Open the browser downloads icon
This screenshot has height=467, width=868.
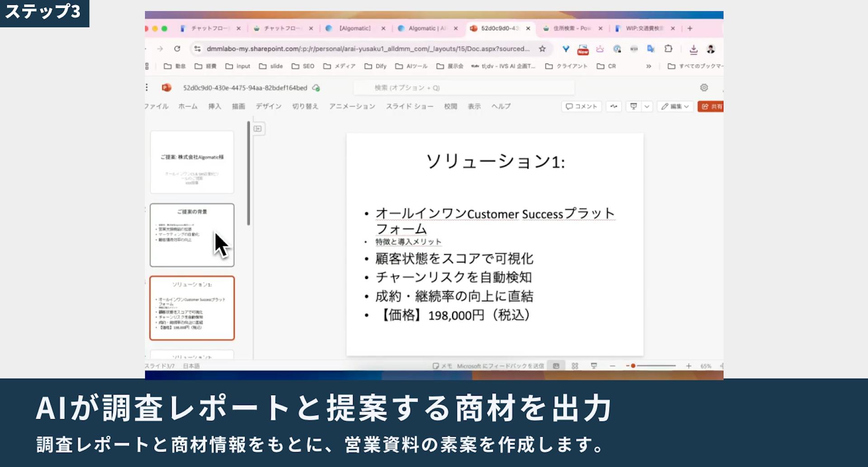coord(693,49)
